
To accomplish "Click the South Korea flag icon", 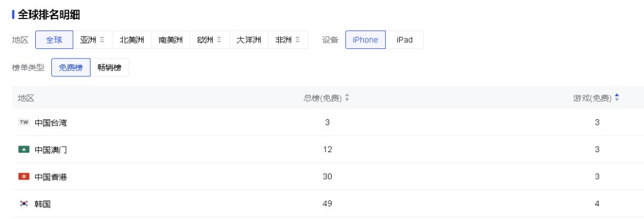I will point(24,203).
